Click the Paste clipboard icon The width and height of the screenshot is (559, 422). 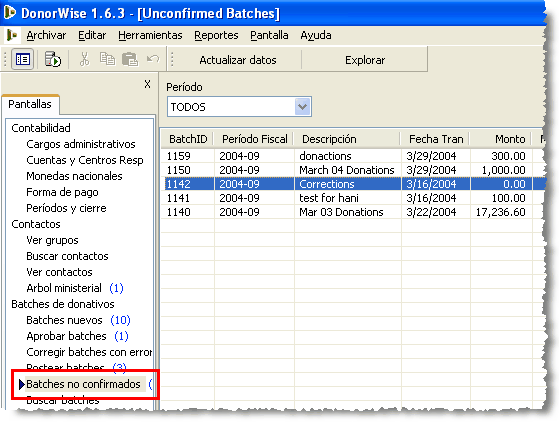pyautogui.click(x=130, y=59)
